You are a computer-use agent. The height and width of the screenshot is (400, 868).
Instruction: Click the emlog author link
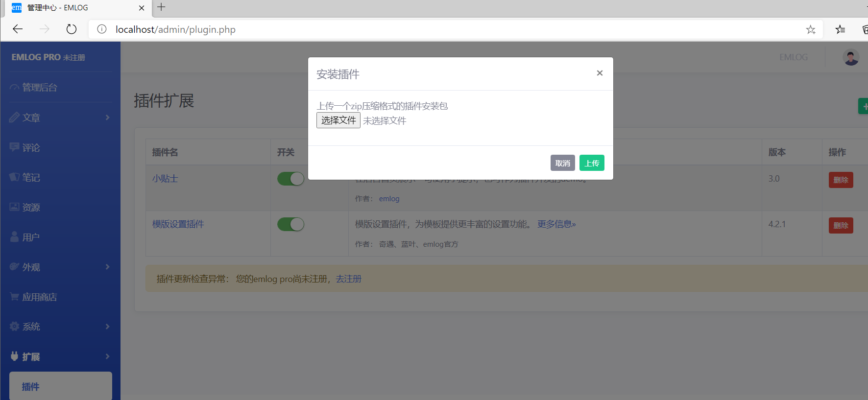tap(389, 199)
